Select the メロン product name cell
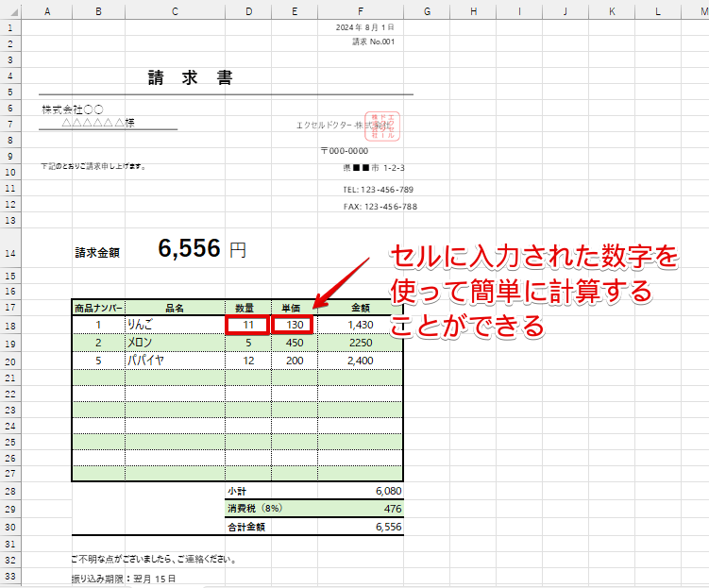This screenshot has width=709, height=588. [x=175, y=343]
